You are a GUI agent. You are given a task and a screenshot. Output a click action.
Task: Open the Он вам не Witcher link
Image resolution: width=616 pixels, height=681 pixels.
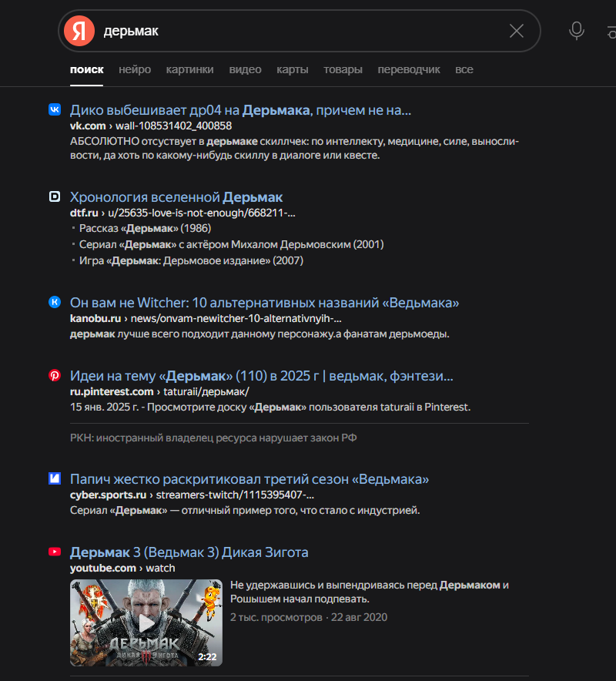[264, 303]
